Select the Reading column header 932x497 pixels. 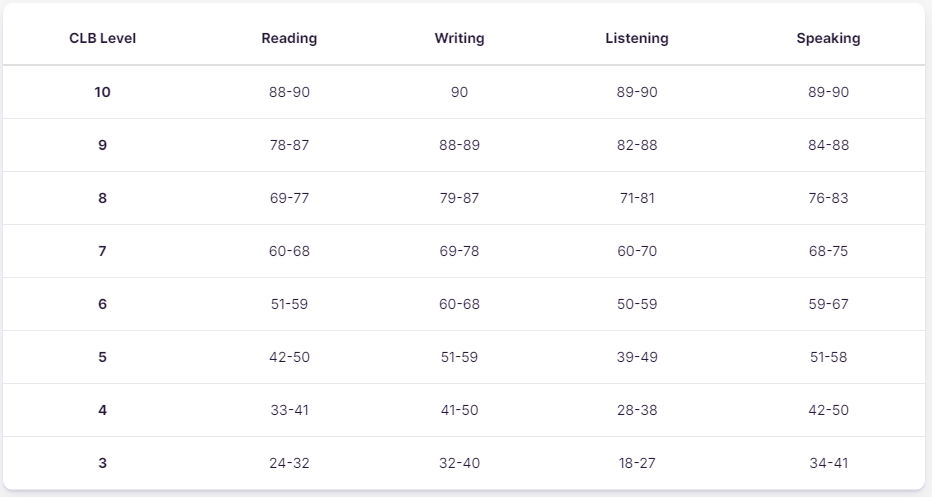click(289, 38)
